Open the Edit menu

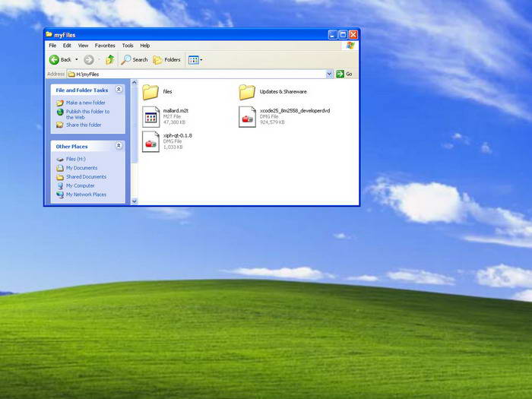pyautogui.click(x=67, y=46)
